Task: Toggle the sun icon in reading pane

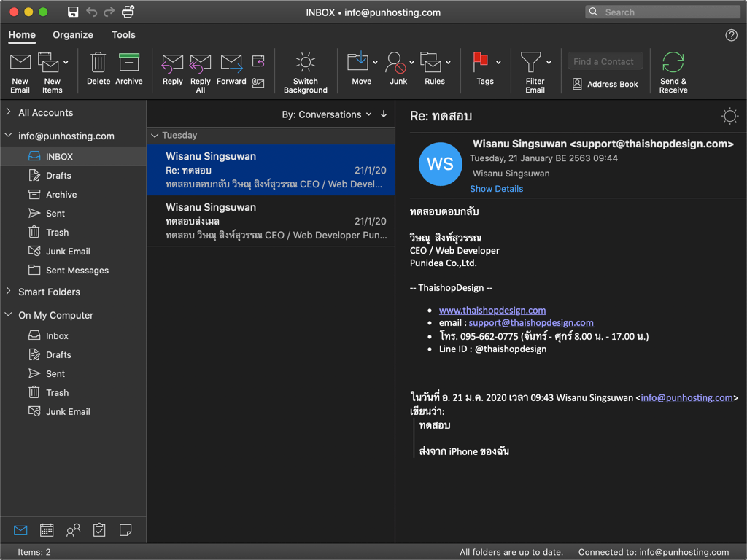Action: [x=729, y=116]
